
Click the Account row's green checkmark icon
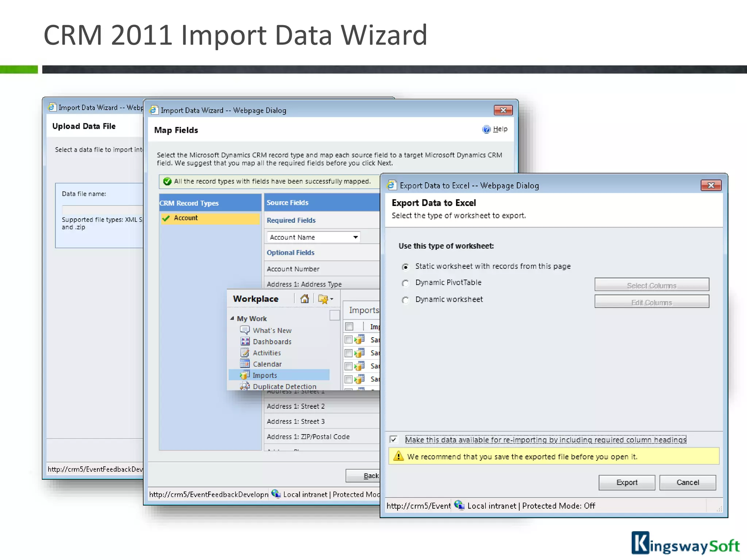point(166,218)
